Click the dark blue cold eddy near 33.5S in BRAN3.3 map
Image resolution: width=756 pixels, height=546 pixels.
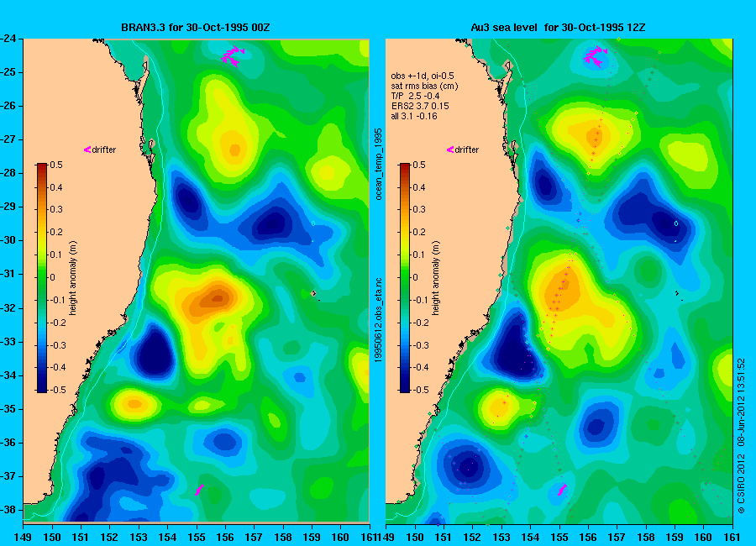155,354
